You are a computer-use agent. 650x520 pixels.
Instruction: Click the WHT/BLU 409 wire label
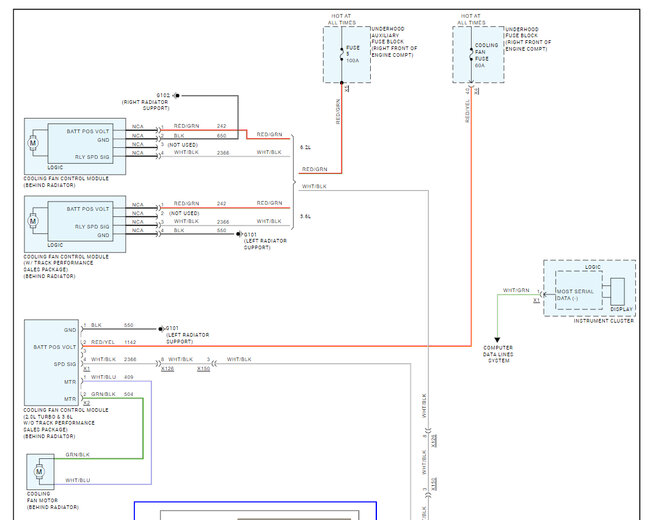point(112,377)
